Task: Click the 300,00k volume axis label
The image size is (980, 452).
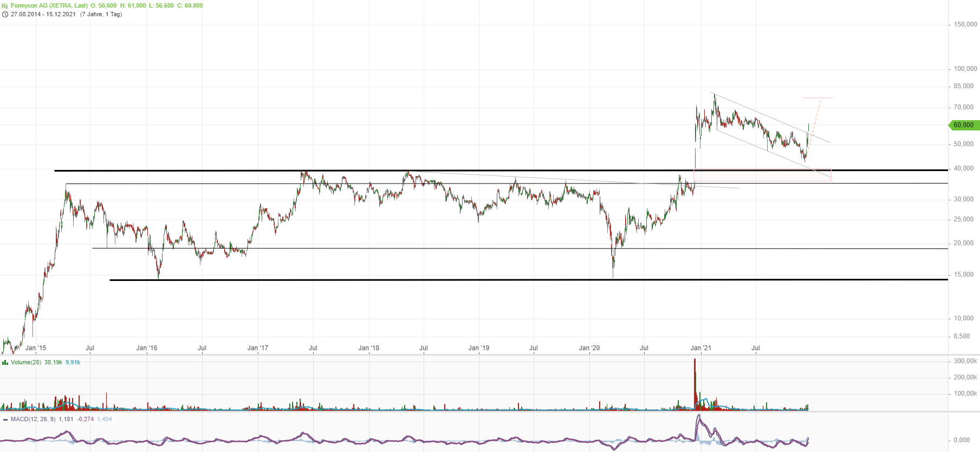Action: [x=965, y=361]
